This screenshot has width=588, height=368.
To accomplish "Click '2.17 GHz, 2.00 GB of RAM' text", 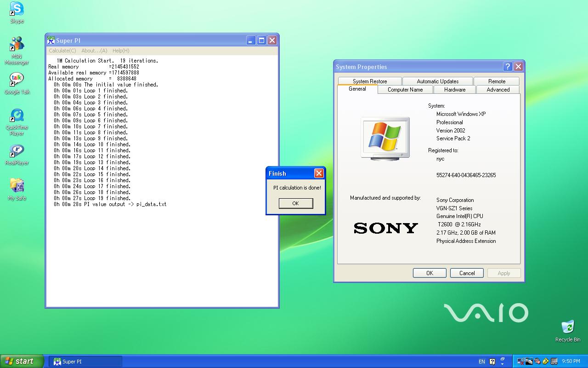I will [x=466, y=233].
